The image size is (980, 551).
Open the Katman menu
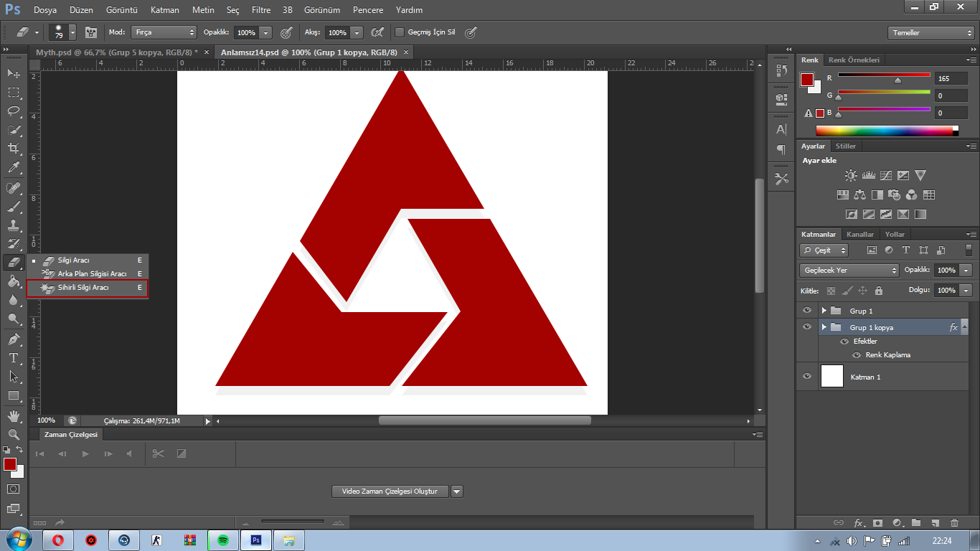(164, 10)
